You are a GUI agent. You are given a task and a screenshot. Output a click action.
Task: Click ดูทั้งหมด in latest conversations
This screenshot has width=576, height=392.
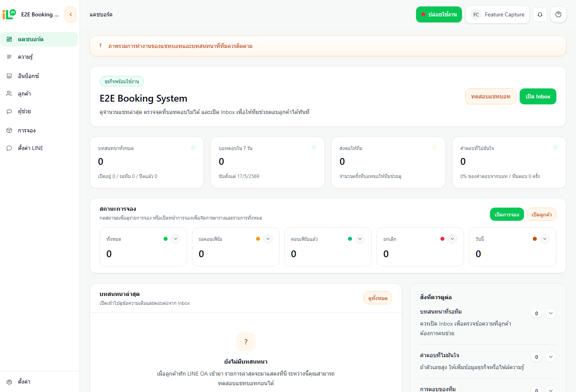pyautogui.click(x=378, y=298)
